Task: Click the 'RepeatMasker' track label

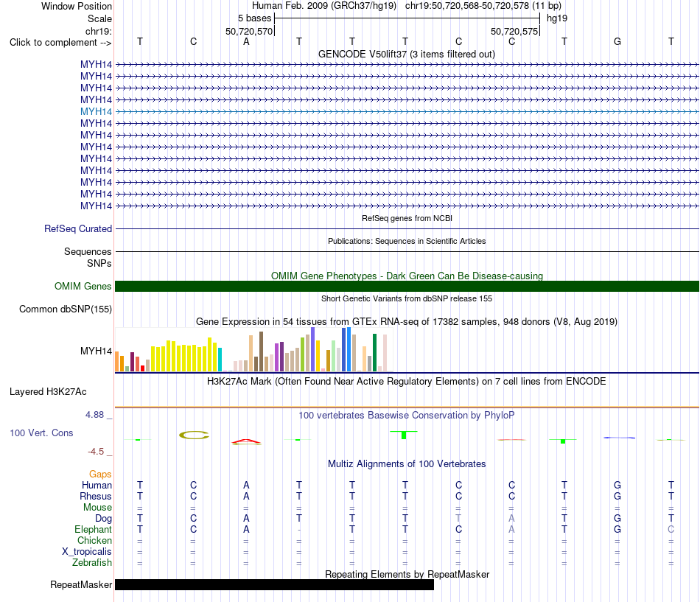Action: [81, 584]
